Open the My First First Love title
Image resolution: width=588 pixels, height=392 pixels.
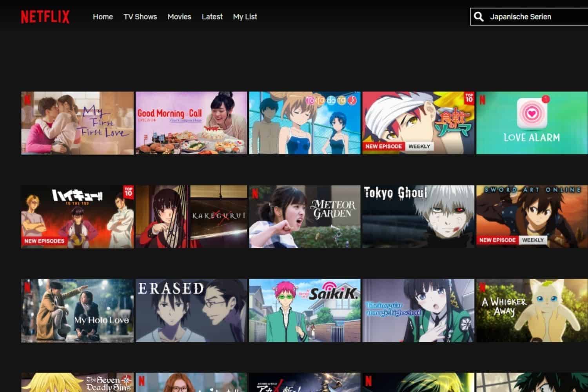tap(77, 123)
